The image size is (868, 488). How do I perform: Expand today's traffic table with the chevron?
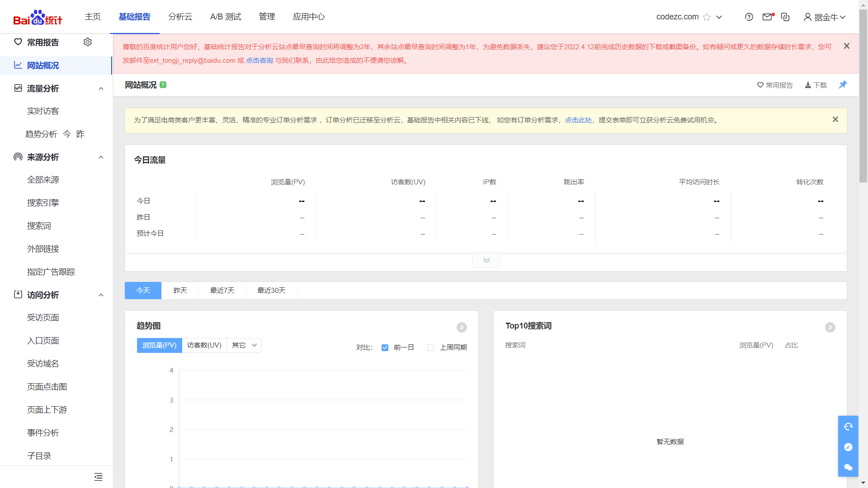[486, 260]
